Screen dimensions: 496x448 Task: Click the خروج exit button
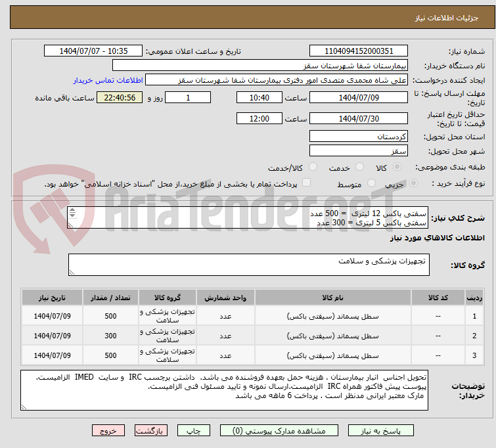coord(109,432)
